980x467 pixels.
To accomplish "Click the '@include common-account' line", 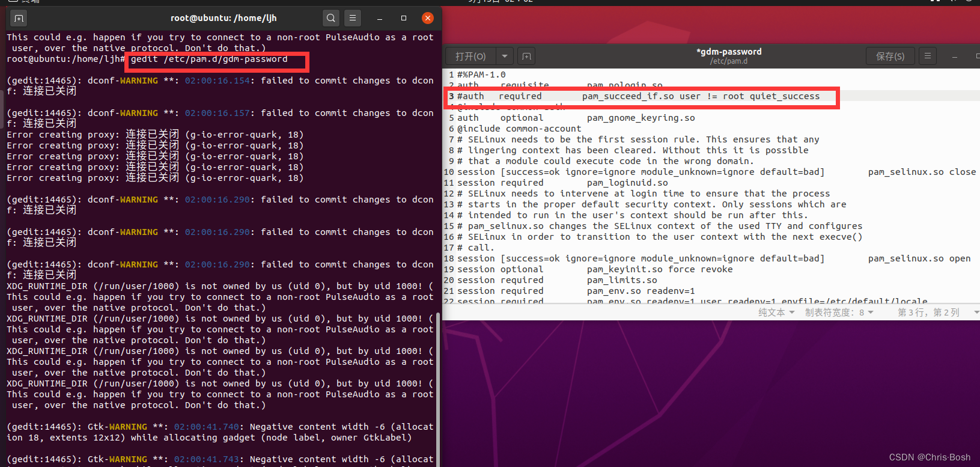I will pyautogui.click(x=519, y=129).
